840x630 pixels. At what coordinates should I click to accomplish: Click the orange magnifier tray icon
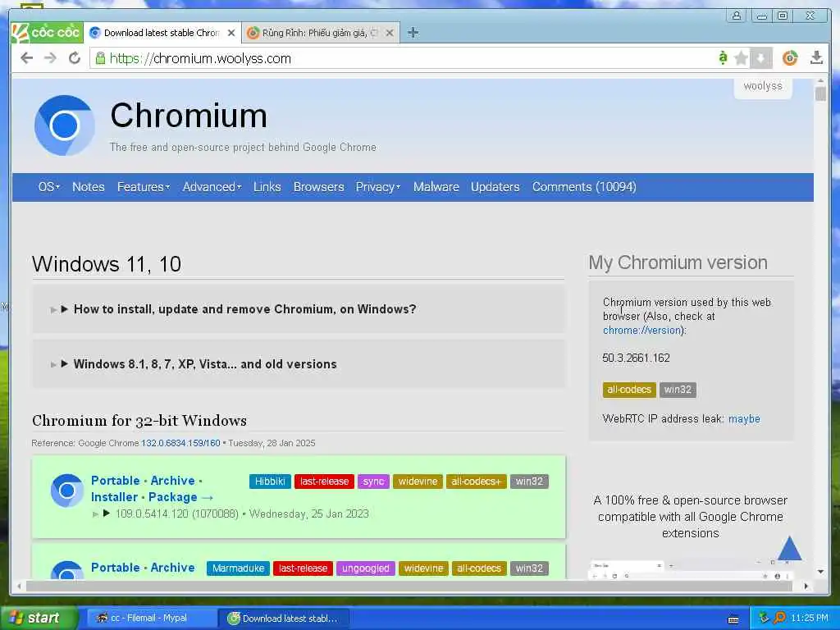pyautogui.click(x=779, y=618)
